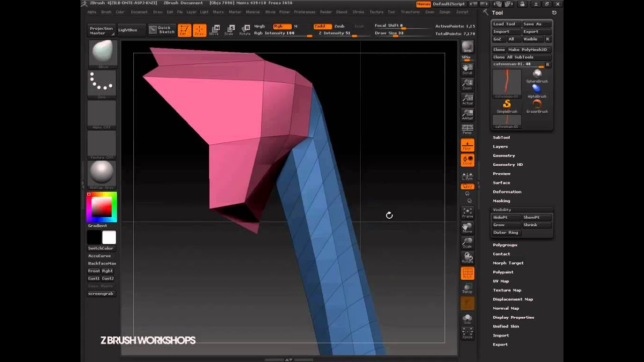Select the Scale transform icon in top shelf
644x362 pixels.
click(229, 30)
